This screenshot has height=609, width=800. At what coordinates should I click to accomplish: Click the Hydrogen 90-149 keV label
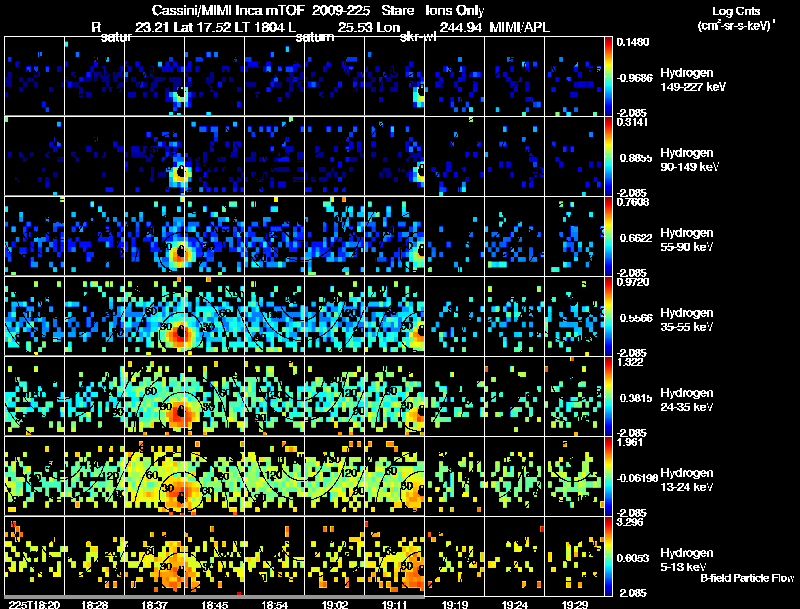tap(689, 160)
